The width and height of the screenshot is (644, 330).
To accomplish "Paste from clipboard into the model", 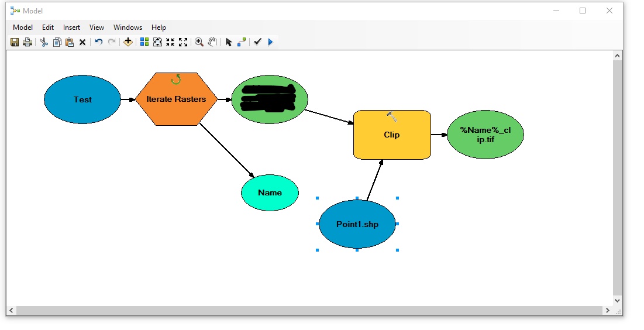I will coord(70,42).
